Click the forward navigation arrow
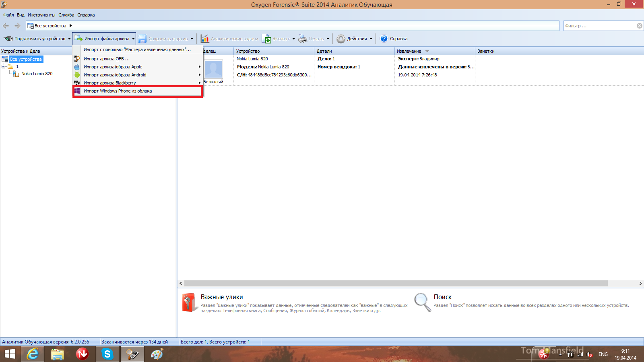Screen dimensions: 644x362 point(17,26)
